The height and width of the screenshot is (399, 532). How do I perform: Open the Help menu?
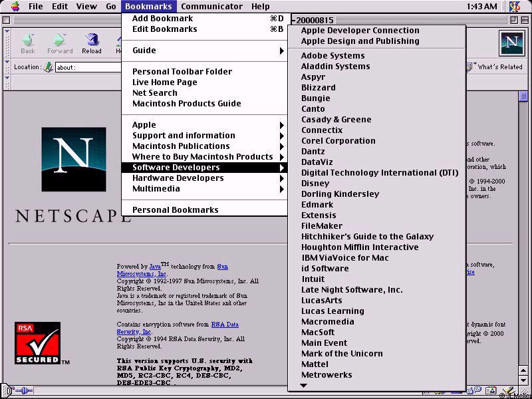click(x=261, y=6)
